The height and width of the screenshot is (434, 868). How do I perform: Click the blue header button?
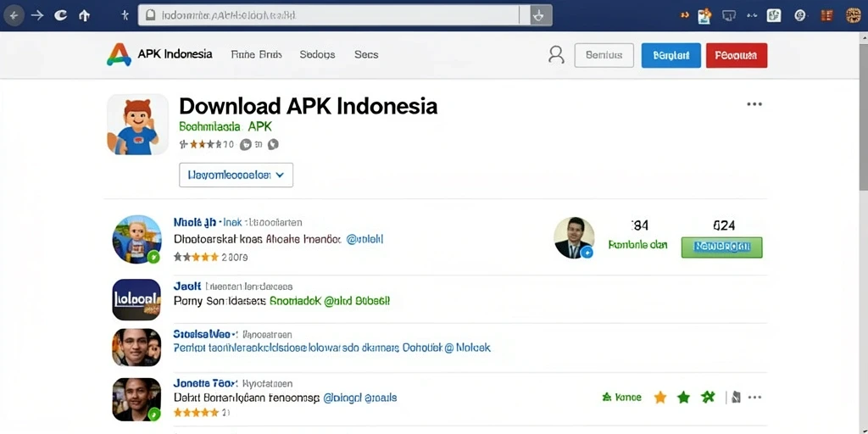[671, 55]
